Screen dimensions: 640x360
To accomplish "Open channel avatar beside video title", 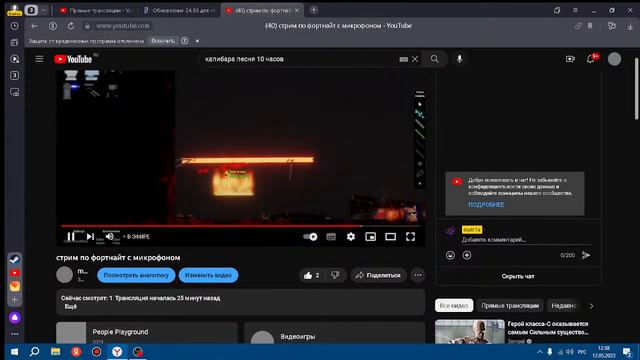I will [64, 275].
